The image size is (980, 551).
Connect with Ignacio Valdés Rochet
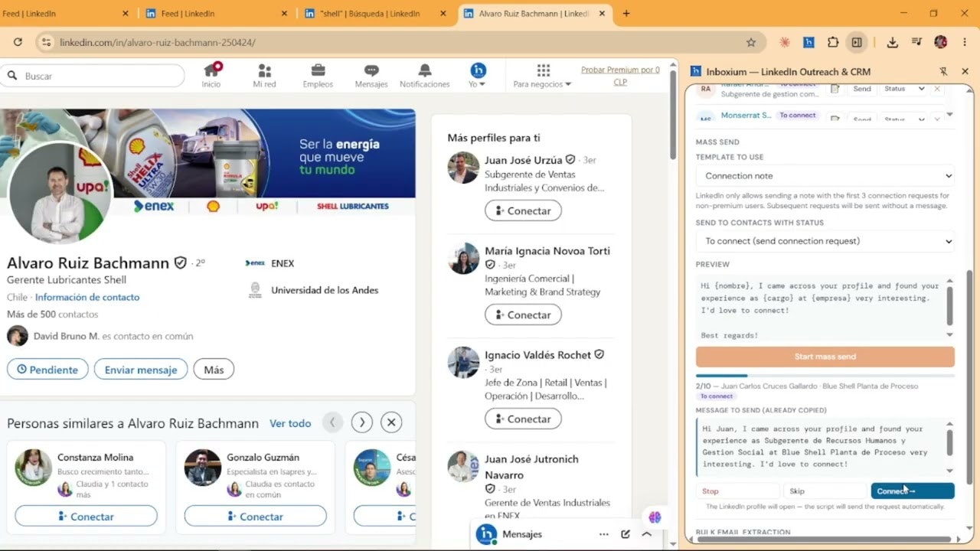click(x=523, y=419)
